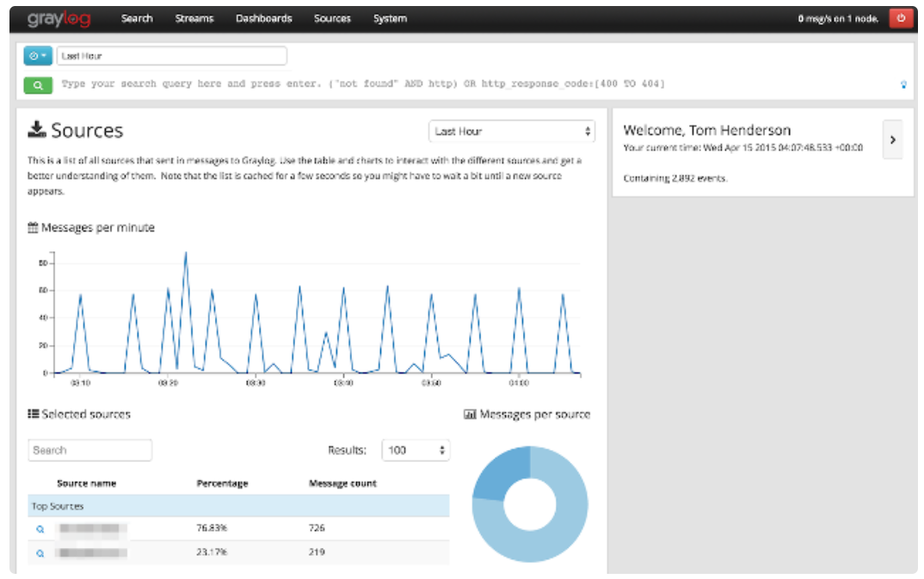Click the Welcome, Tom Henderson heading

click(706, 130)
